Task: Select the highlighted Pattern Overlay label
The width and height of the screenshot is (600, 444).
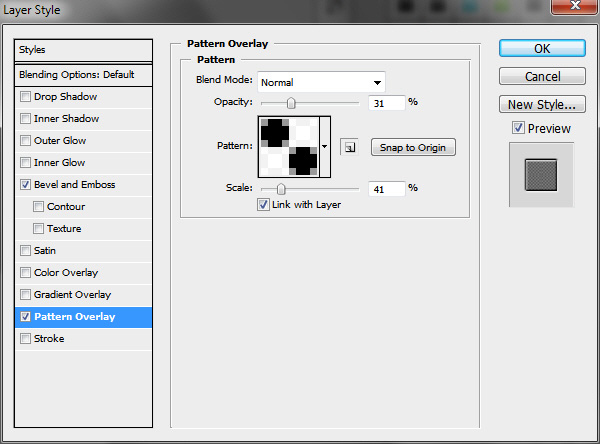Action: pos(75,317)
